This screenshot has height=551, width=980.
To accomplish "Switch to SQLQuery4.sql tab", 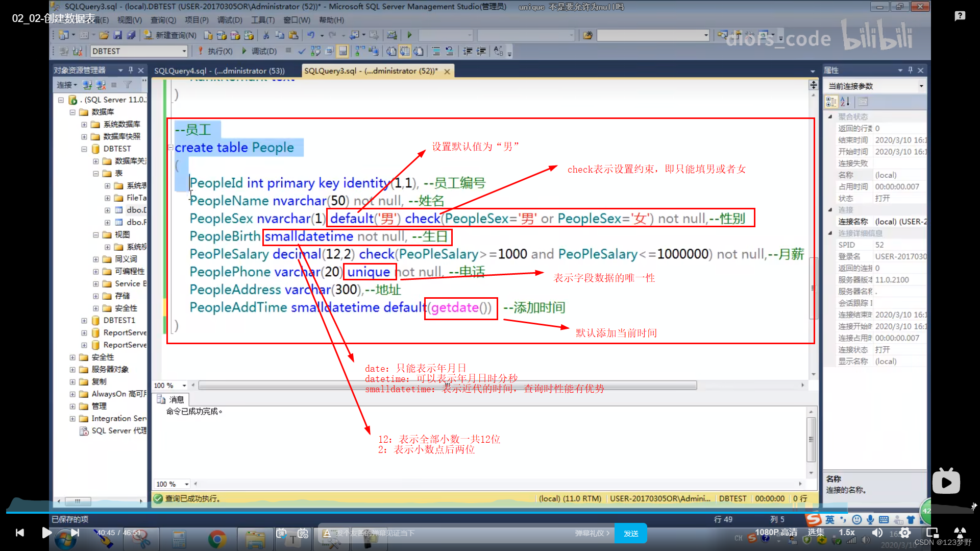I will click(219, 71).
